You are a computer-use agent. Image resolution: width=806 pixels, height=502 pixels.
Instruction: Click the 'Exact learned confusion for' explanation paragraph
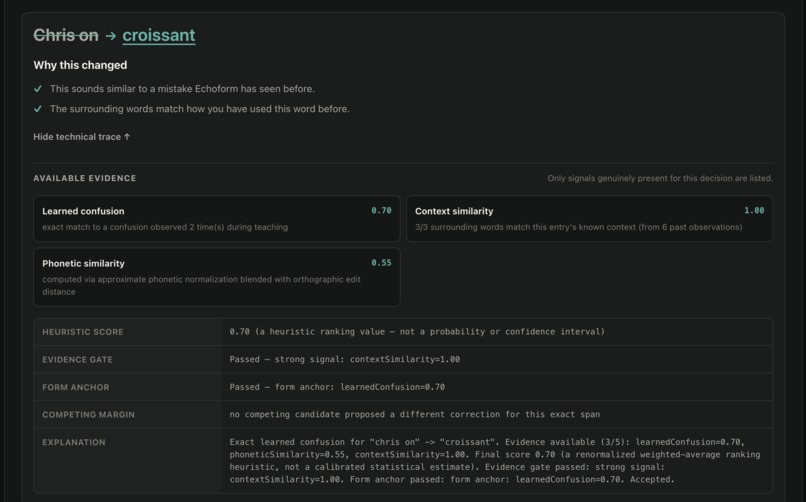(x=494, y=461)
